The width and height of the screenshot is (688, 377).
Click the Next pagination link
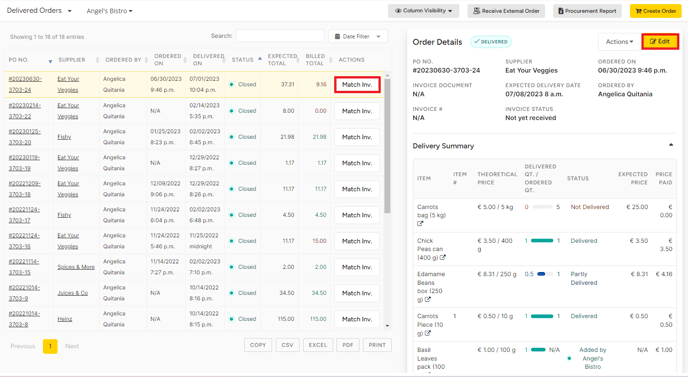[x=72, y=346]
